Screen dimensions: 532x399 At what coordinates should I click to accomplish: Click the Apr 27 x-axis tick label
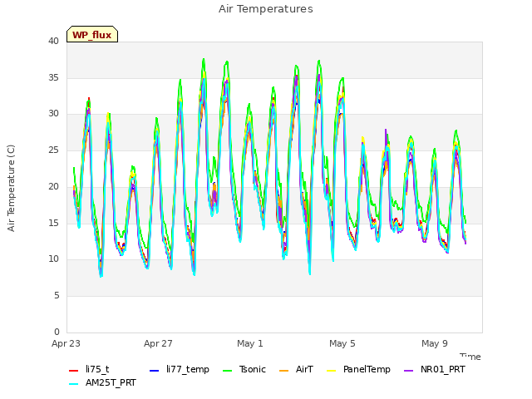pyautogui.click(x=158, y=343)
